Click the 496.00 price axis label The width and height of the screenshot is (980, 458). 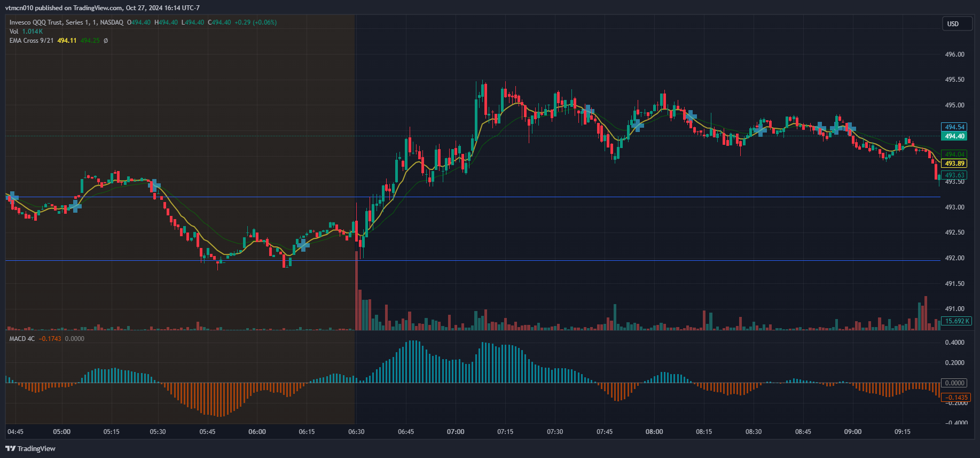tap(954, 55)
